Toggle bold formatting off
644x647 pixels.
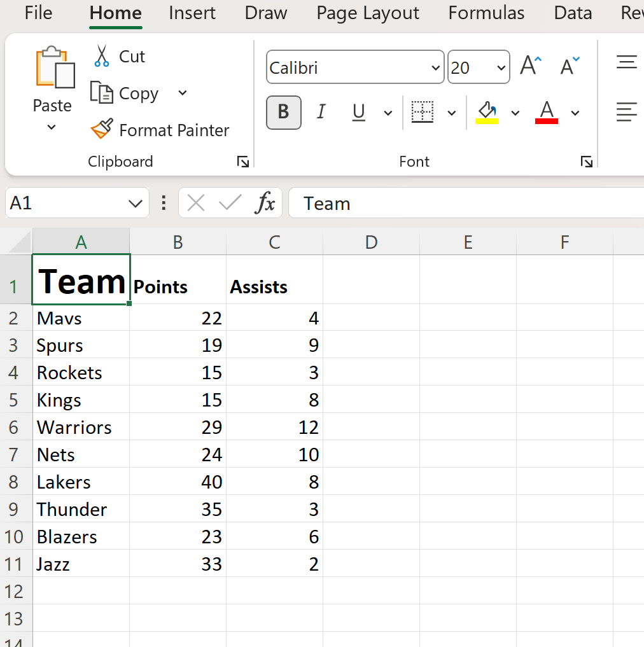pyautogui.click(x=283, y=112)
